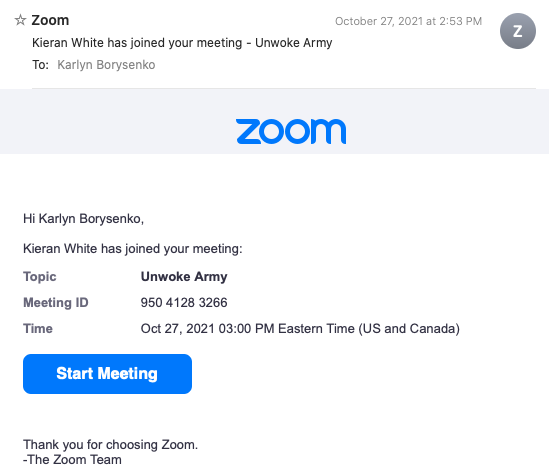This screenshot has height=474, width=549.
Task: Click the Hi Karlyn Borysenko greeting
Action: (83, 218)
